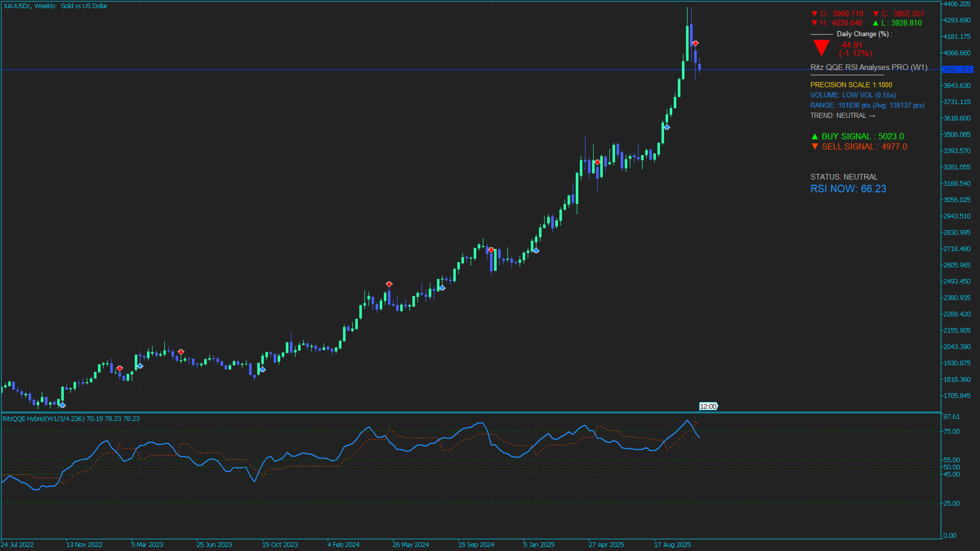Click the 12:00 countdown timer label
Viewport: 980px width, 551px height.
coord(708,407)
